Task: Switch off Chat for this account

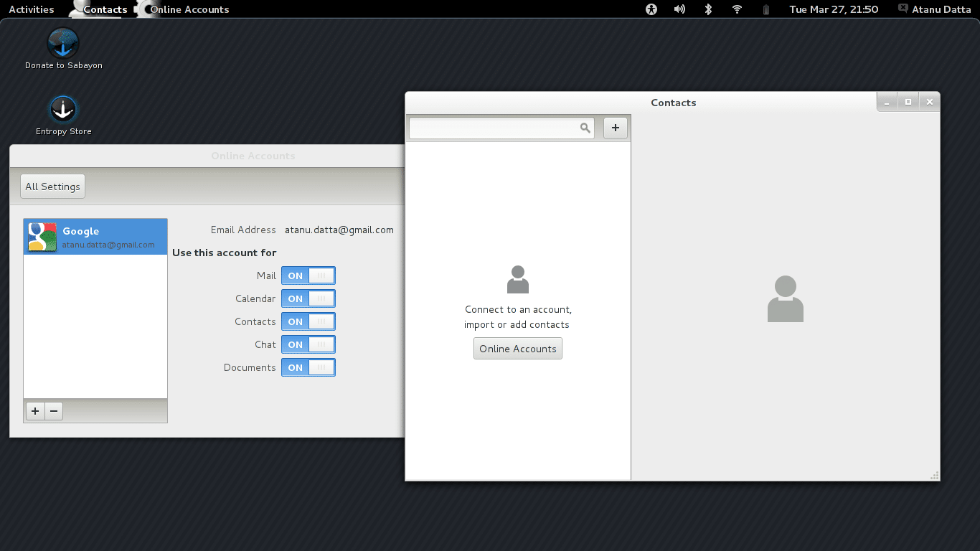Action: click(x=308, y=344)
